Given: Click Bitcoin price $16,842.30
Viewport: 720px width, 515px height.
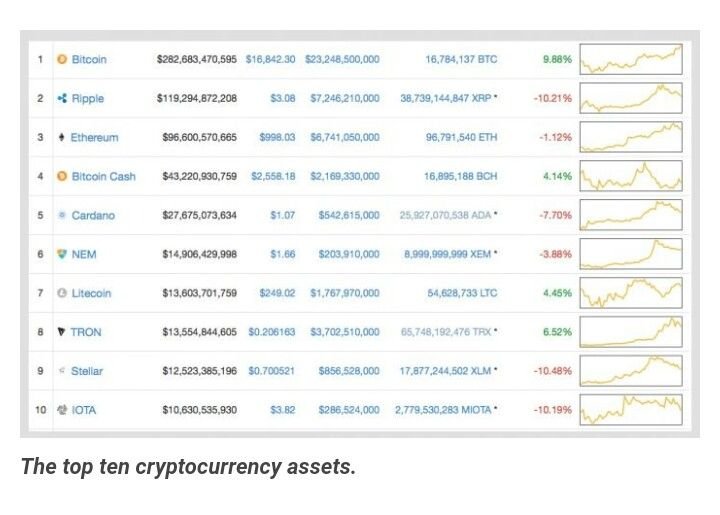Looking at the screenshot, I should point(270,59).
